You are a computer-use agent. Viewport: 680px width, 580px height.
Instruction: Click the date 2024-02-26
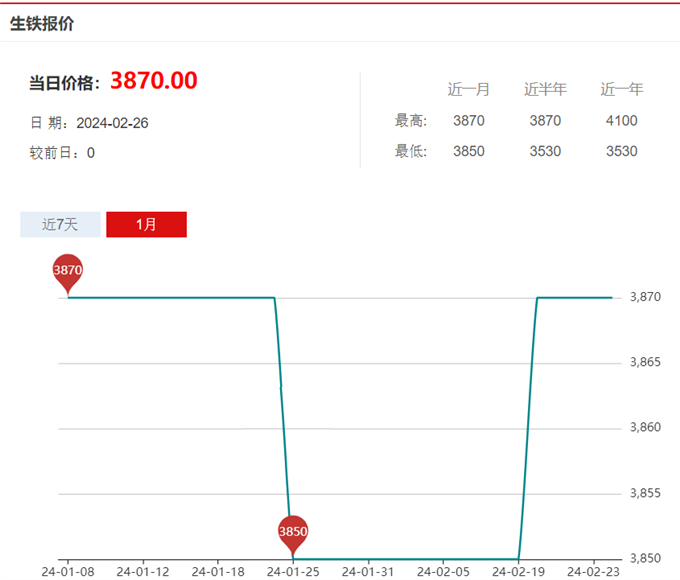pyautogui.click(x=112, y=123)
